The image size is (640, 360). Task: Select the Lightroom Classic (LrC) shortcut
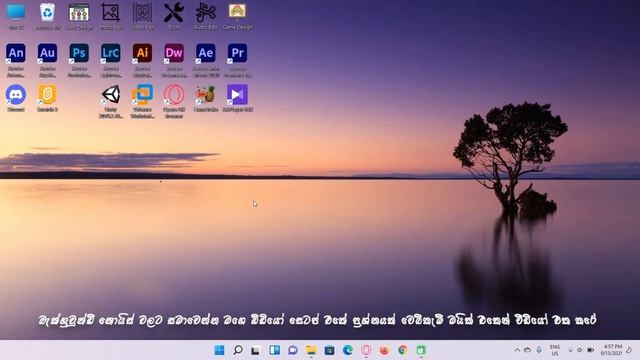[x=111, y=60]
